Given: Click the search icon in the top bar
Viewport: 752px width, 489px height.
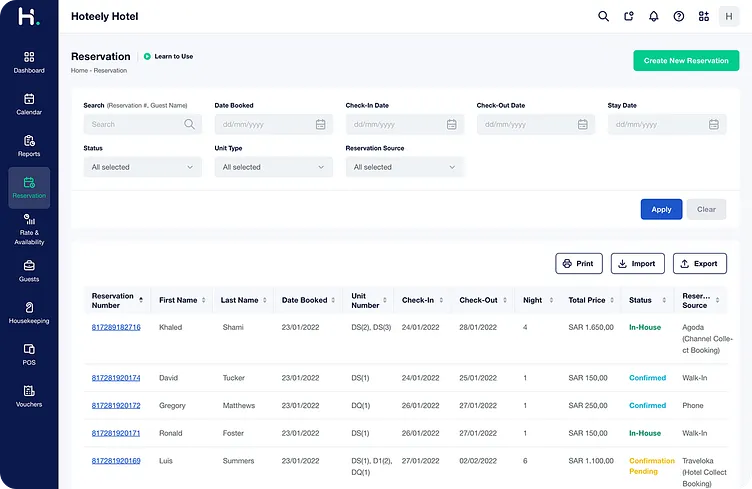Looking at the screenshot, I should [603, 16].
